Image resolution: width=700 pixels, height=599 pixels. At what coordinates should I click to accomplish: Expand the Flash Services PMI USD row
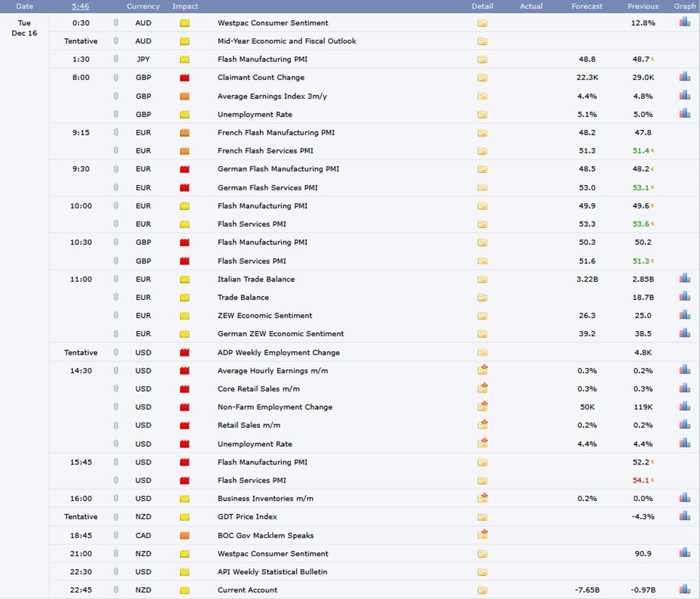click(x=252, y=480)
